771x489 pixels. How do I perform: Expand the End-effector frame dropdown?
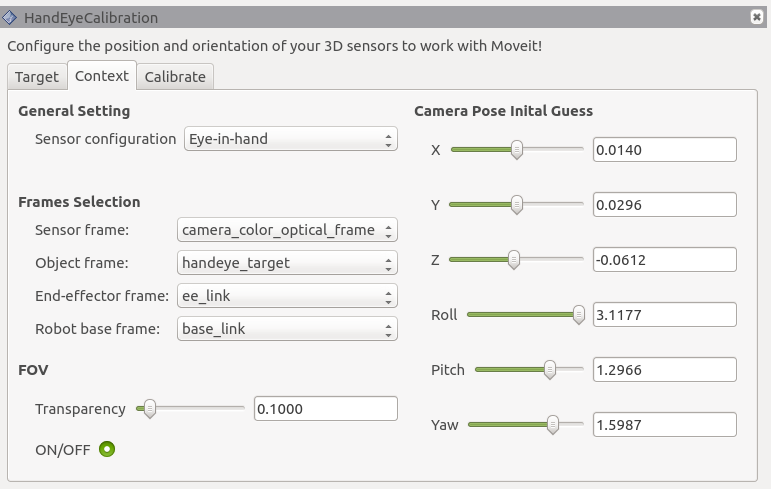tap(287, 296)
